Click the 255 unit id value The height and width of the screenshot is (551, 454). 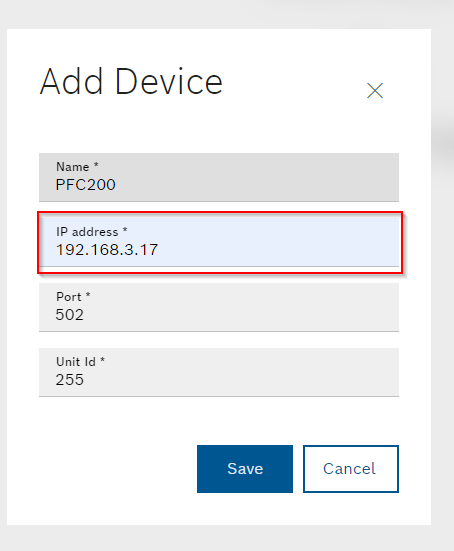click(x=70, y=380)
